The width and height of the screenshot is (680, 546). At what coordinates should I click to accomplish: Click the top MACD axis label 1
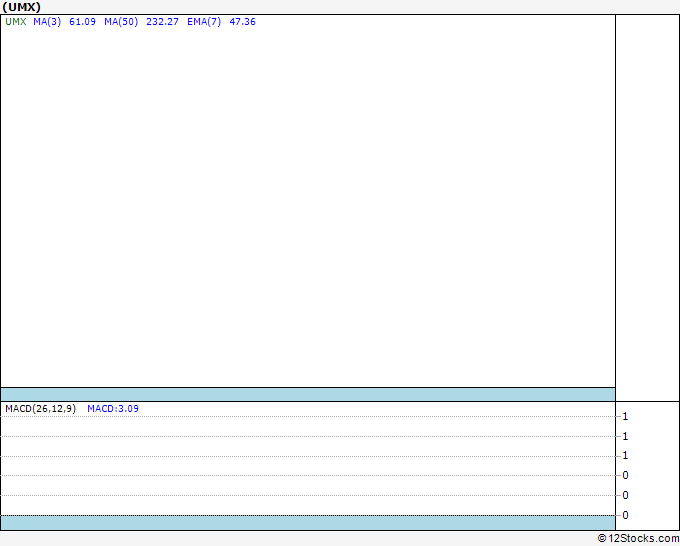pyautogui.click(x=625, y=416)
